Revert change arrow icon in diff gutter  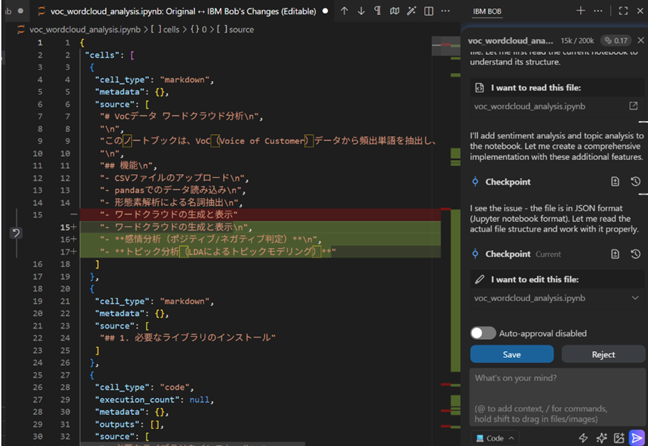coord(16,233)
